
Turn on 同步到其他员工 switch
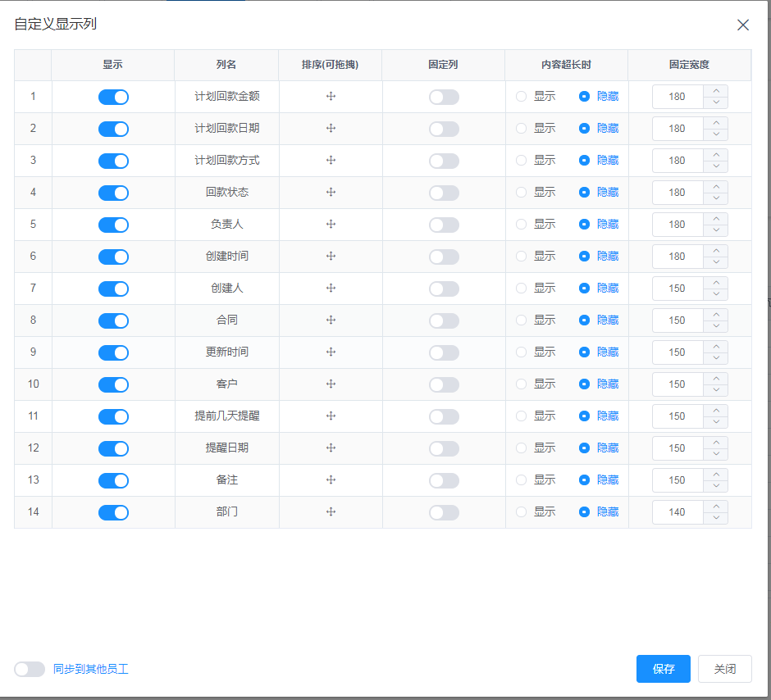(30, 669)
